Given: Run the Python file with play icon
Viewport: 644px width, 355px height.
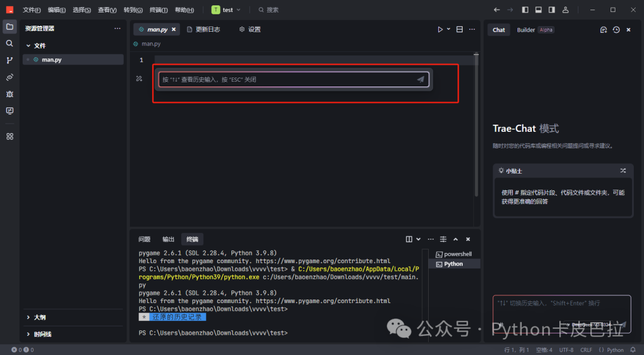Looking at the screenshot, I should [440, 30].
